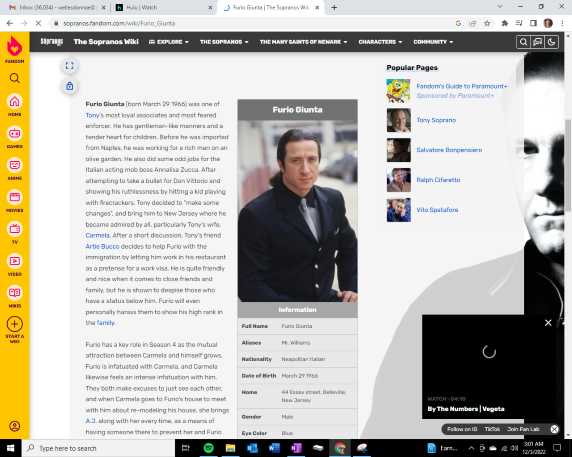The width and height of the screenshot is (572, 457).
Task: Click the A.J. link in article
Action: pos(91,421)
